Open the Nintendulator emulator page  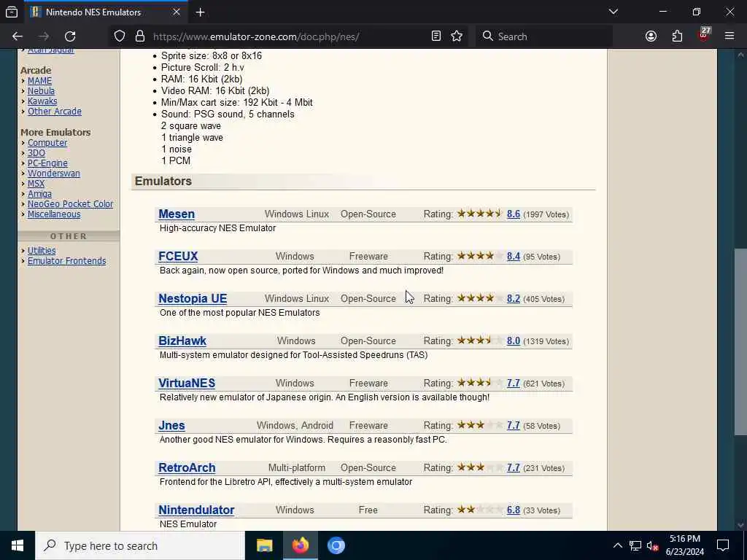click(x=196, y=510)
